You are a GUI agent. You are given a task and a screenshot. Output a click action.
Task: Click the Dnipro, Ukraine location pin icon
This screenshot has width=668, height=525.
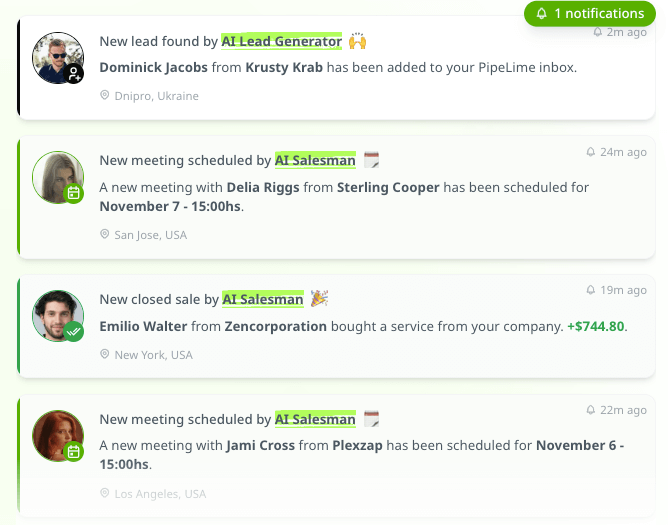pos(104,96)
